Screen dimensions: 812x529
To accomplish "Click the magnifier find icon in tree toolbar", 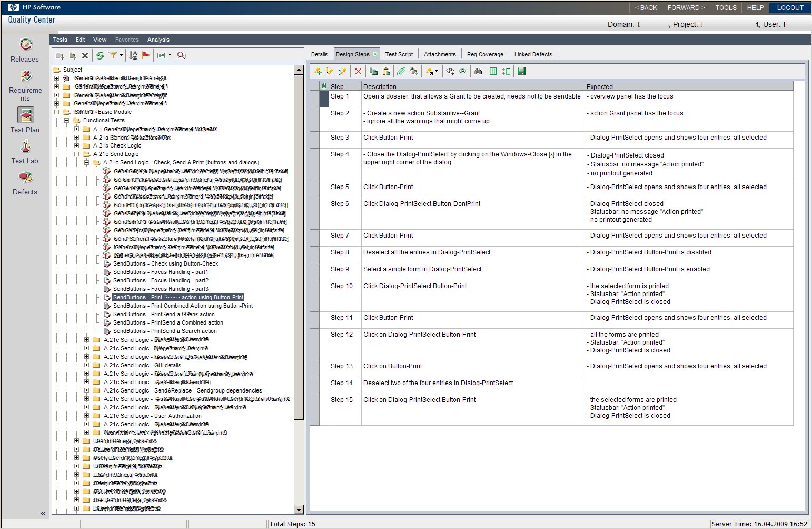I will (x=182, y=55).
